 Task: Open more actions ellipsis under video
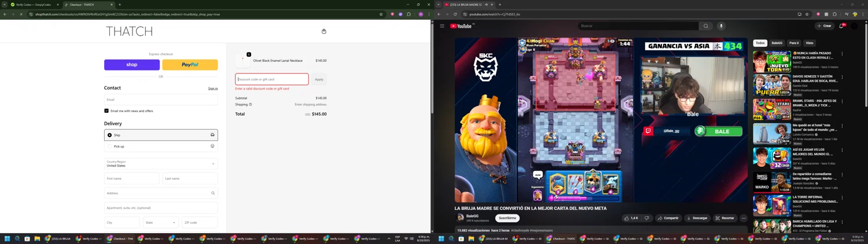744,218
